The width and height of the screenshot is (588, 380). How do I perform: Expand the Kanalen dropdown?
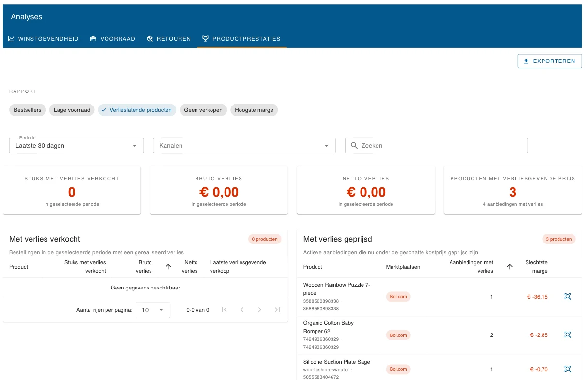point(244,146)
